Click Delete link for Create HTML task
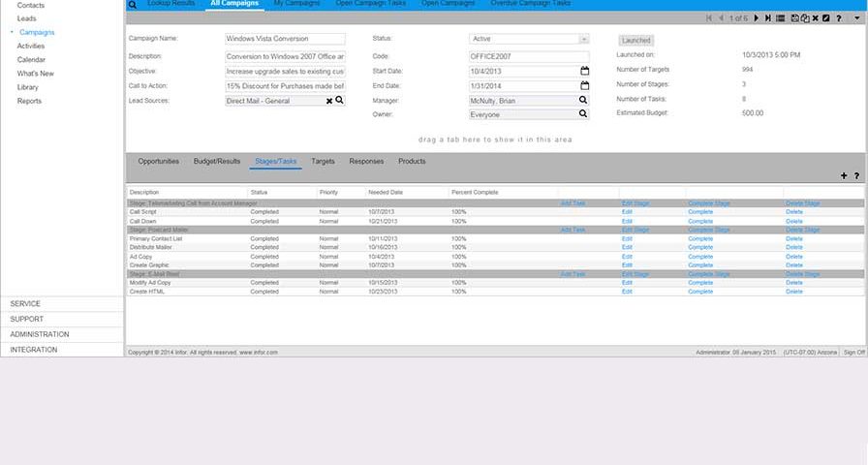Viewport: 868px width, 465px height. pos(793,292)
